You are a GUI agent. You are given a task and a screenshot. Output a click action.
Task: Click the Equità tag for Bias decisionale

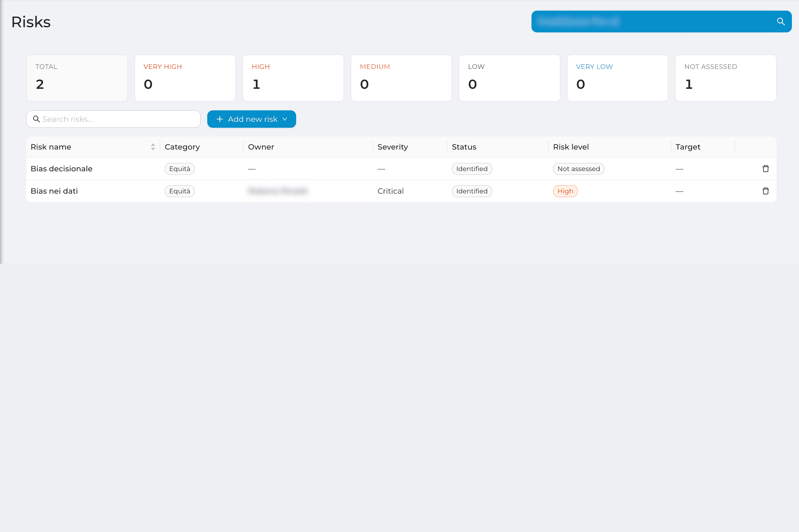(180, 169)
